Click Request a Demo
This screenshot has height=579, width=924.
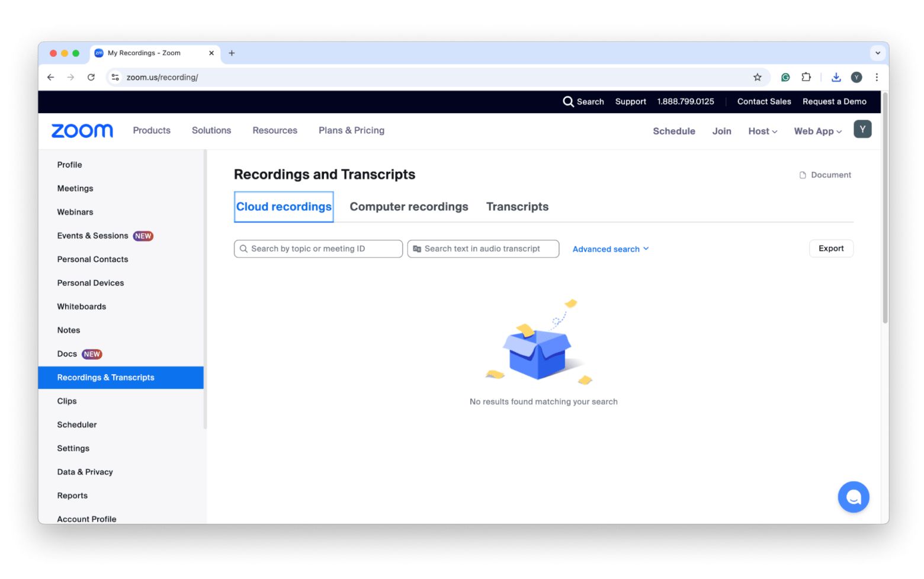(834, 102)
